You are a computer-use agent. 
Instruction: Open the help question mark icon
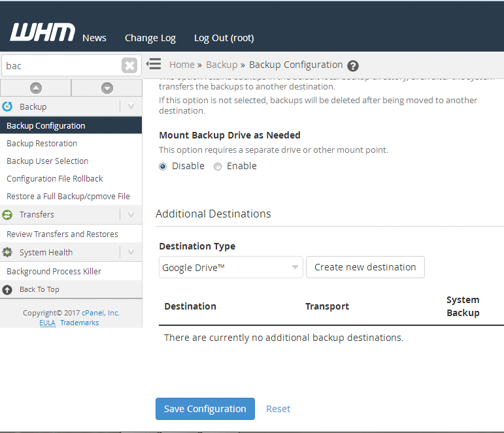coord(353,66)
